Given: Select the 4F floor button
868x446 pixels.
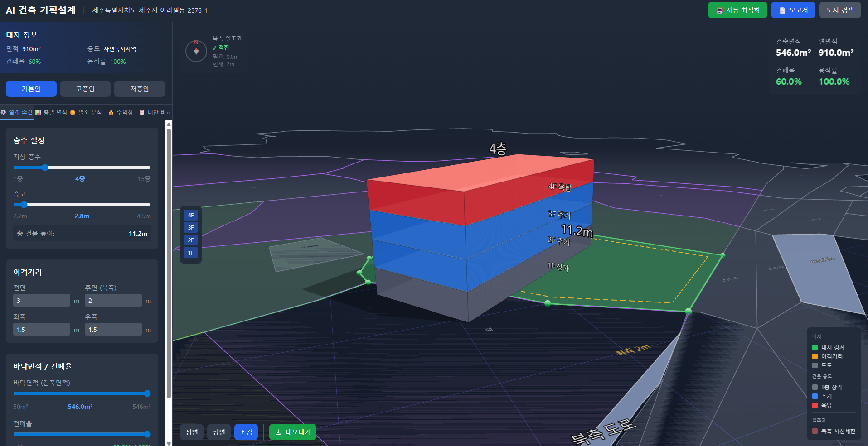Looking at the screenshot, I should [191, 216].
